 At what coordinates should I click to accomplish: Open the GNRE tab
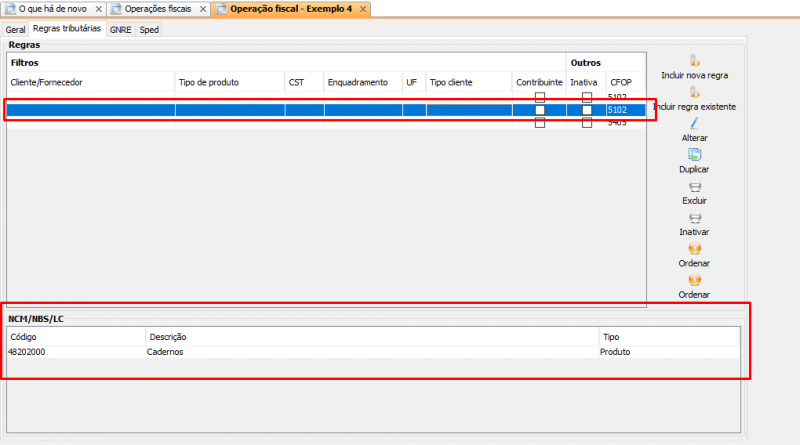coord(120,30)
